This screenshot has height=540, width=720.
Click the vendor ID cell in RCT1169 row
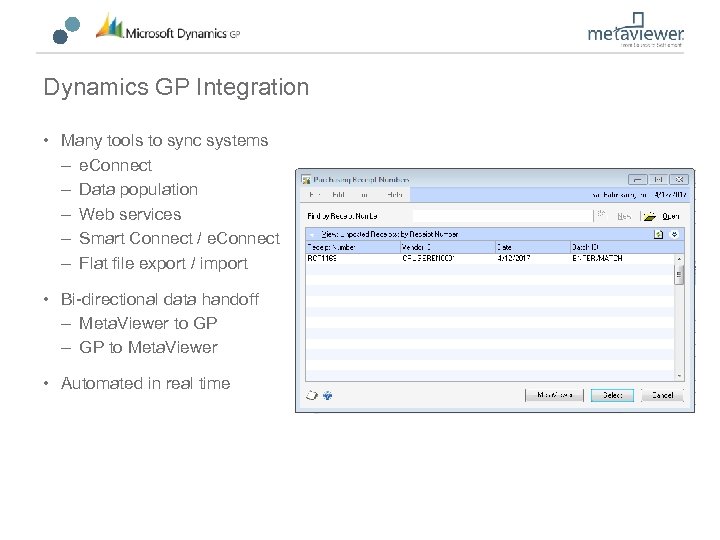[428, 259]
